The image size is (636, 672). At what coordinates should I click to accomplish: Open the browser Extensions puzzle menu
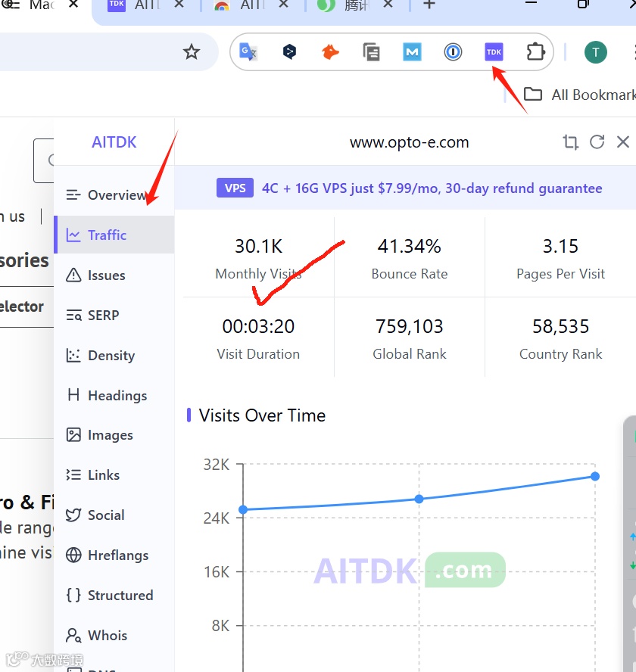[535, 52]
